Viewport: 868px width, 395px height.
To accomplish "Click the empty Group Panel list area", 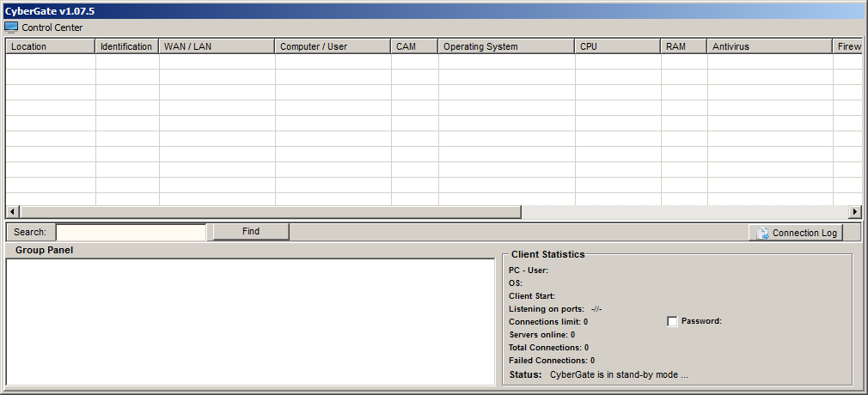I will (249, 321).
